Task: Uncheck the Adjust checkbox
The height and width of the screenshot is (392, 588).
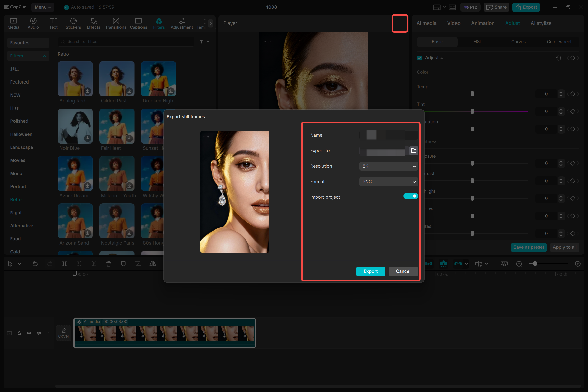Action: coord(419,58)
